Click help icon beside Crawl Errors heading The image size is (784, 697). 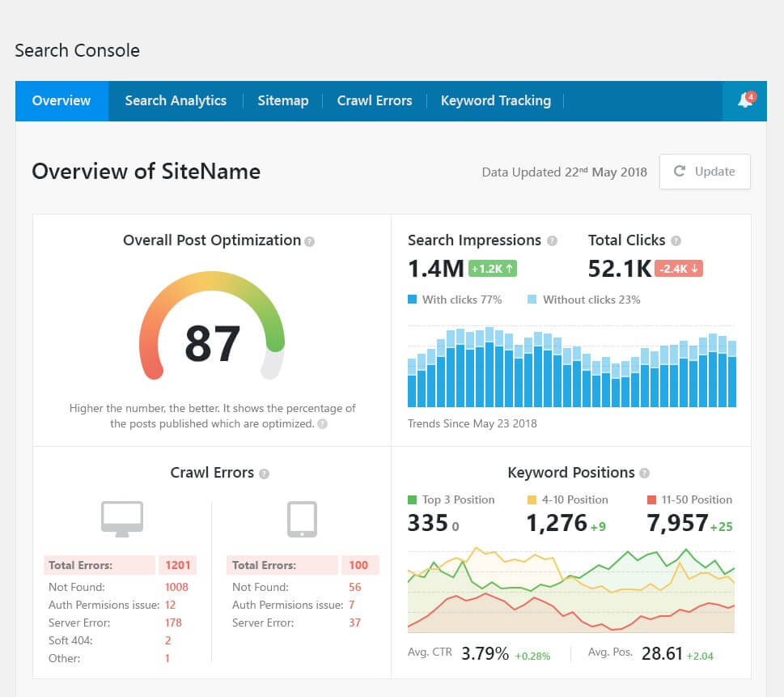[264, 474]
